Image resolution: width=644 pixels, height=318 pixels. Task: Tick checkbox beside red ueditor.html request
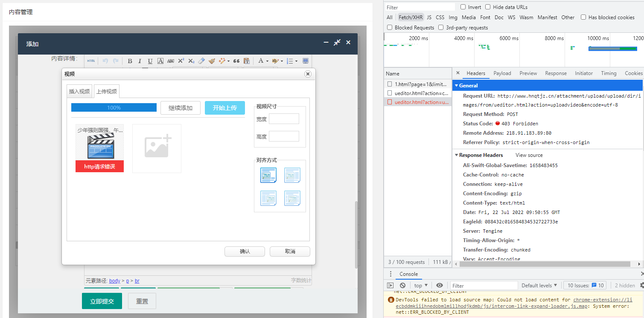[390, 102]
